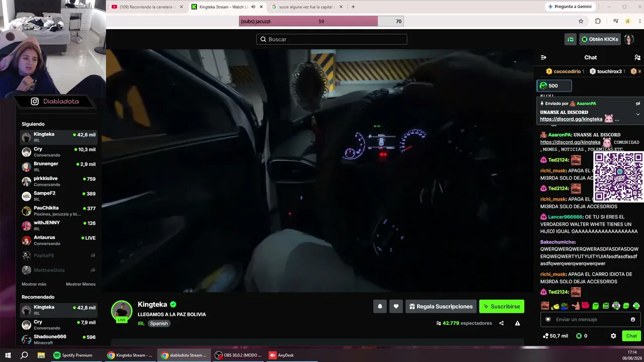The height and width of the screenshot is (362, 644).
Task: Focus the Enviar un mensaje chat input
Action: (x=591, y=319)
